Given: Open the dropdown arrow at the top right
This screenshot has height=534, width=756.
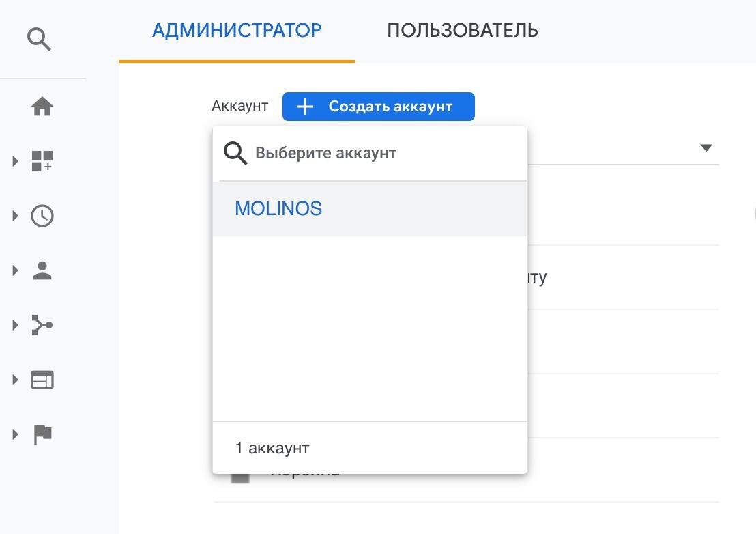Looking at the screenshot, I should pyautogui.click(x=706, y=147).
